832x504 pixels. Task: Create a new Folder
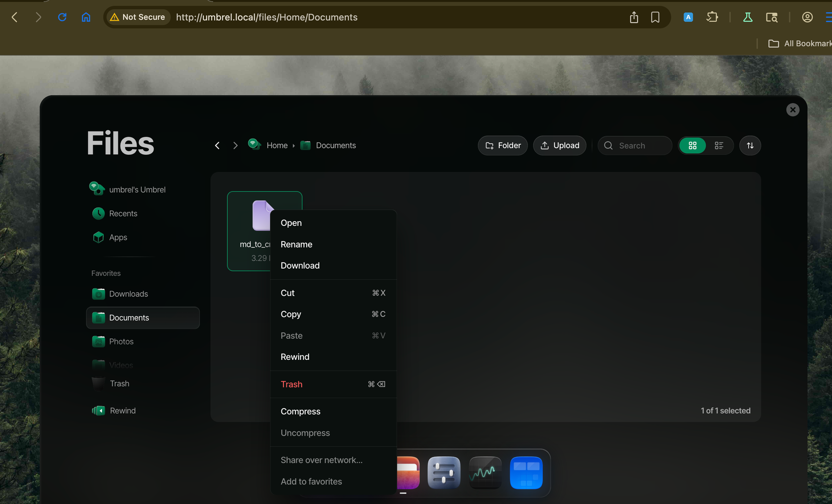coord(503,146)
